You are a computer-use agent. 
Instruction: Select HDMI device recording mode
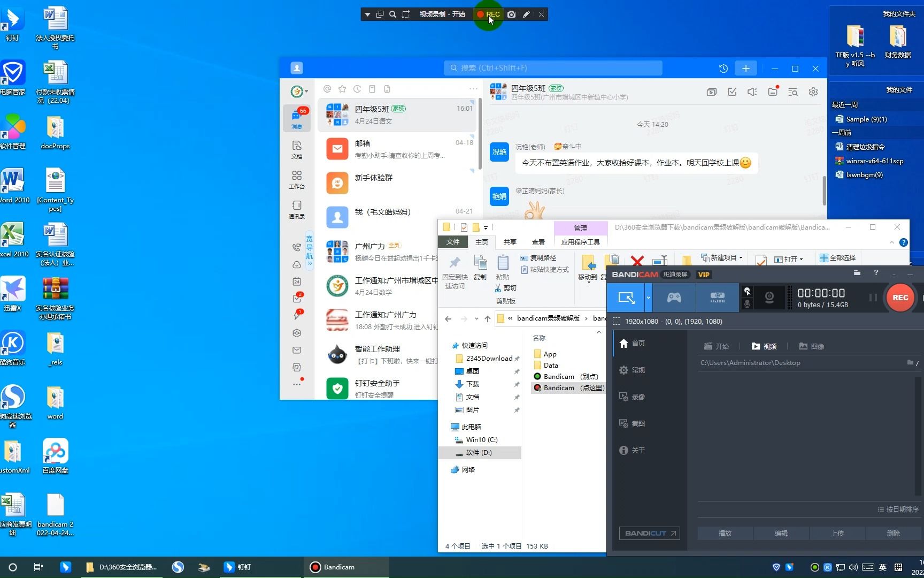click(x=717, y=298)
